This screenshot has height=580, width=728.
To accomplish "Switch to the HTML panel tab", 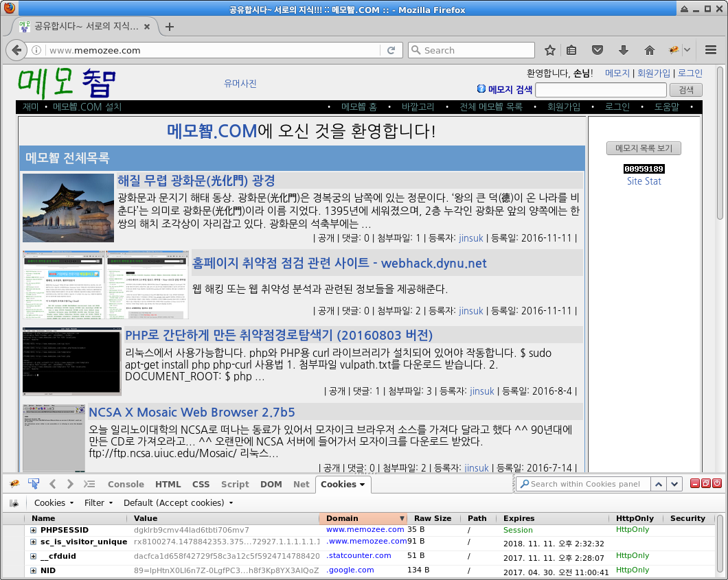I will (x=168, y=484).
